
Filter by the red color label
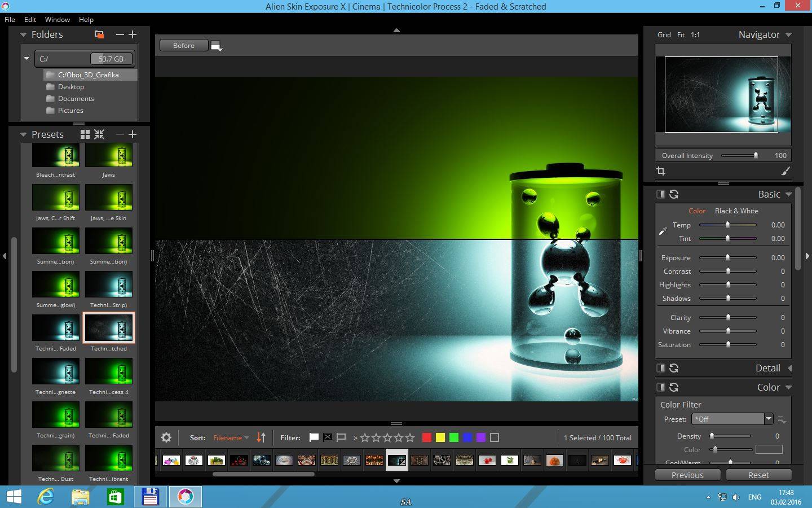[427, 437]
